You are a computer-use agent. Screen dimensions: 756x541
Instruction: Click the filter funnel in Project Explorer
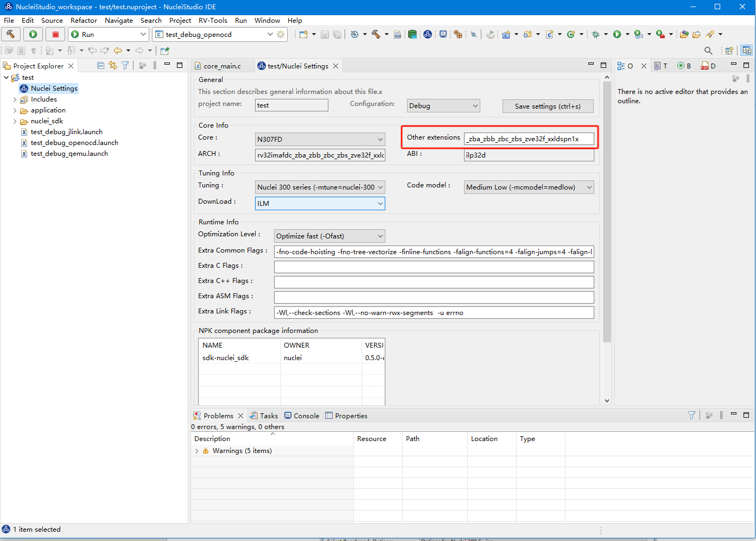click(125, 65)
